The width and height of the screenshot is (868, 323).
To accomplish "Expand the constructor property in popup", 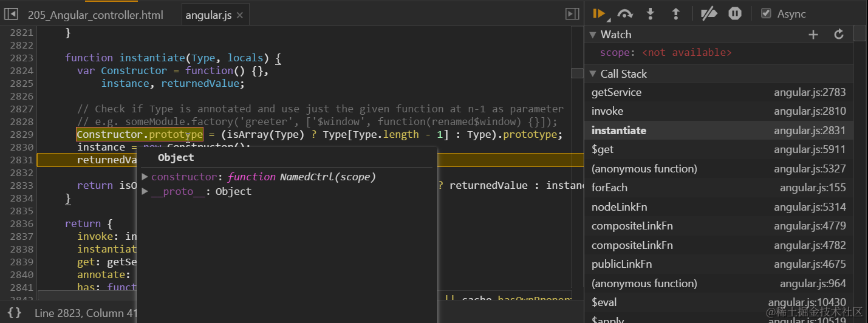I will (145, 177).
